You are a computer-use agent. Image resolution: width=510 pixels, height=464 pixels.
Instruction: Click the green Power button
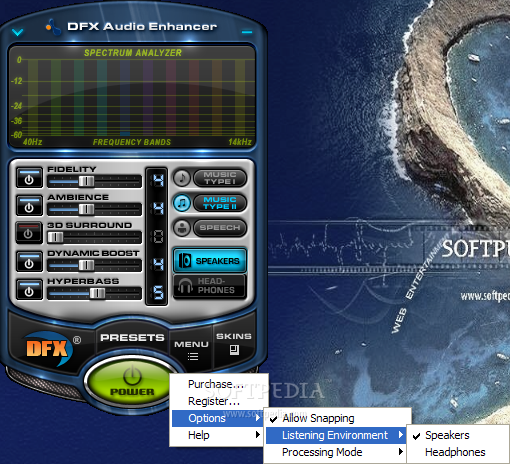(132, 382)
